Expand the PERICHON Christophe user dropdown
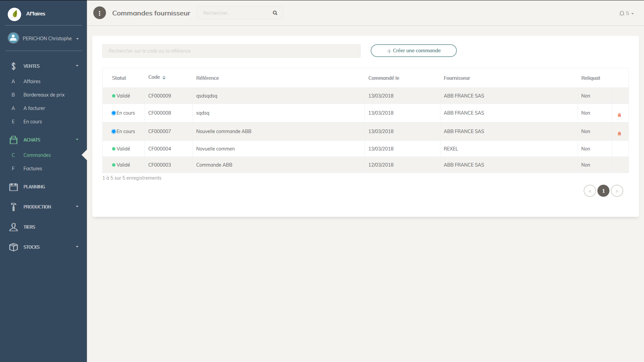The width and height of the screenshot is (644, 362). pyautogui.click(x=77, y=39)
